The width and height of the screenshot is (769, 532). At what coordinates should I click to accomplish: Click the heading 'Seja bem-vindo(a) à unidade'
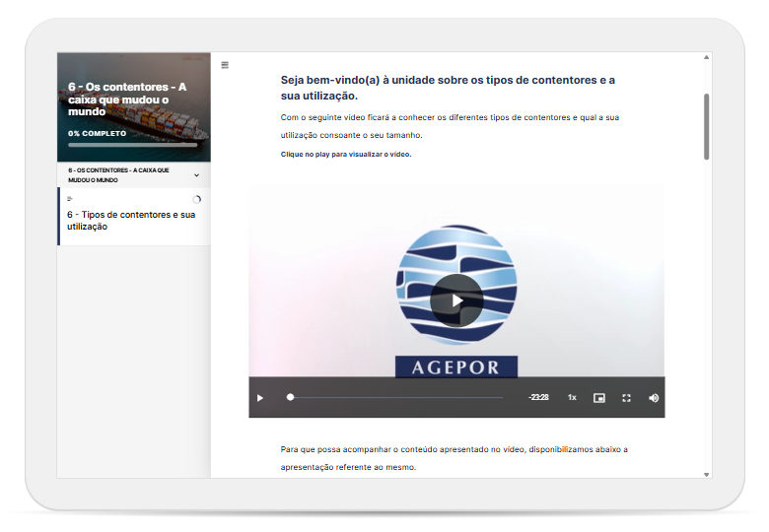(448, 88)
